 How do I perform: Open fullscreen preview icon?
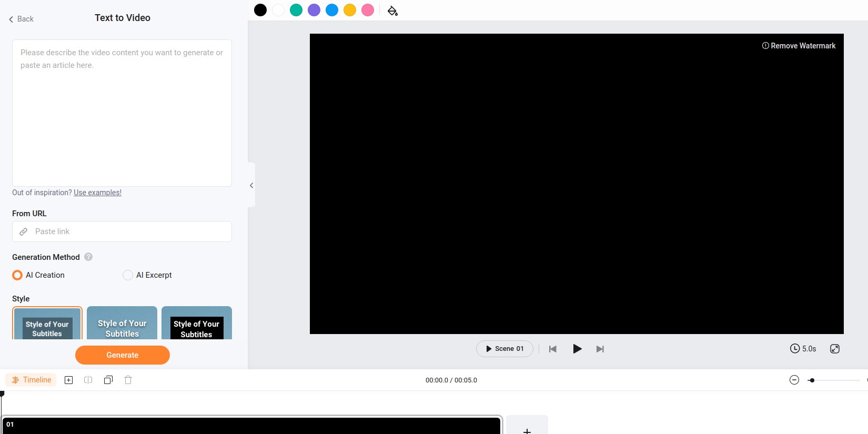835,349
